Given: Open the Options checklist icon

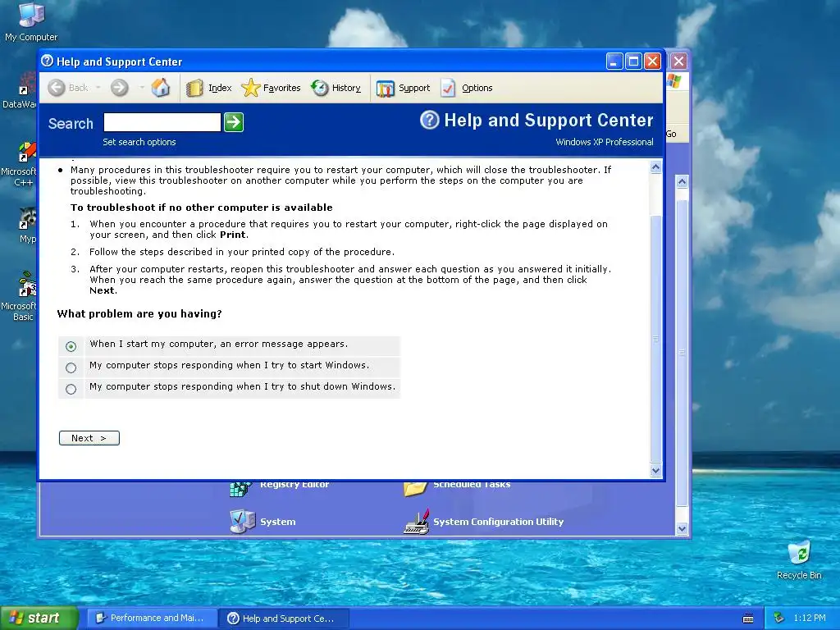Looking at the screenshot, I should coord(449,88).
